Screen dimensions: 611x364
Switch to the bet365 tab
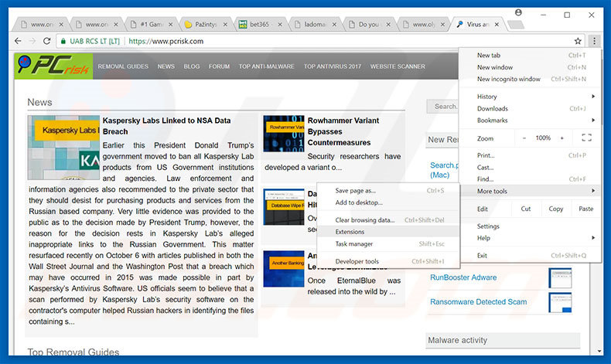(259, 24)
